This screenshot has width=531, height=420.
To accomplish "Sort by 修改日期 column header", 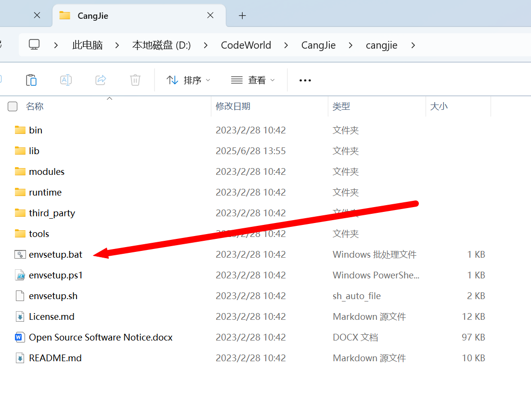I will (x=233, y=106).
